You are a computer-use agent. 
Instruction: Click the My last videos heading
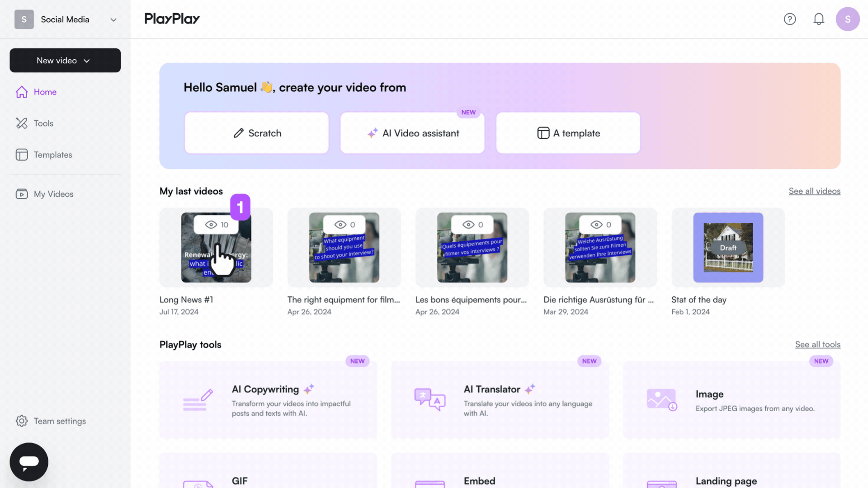point(191,191)
